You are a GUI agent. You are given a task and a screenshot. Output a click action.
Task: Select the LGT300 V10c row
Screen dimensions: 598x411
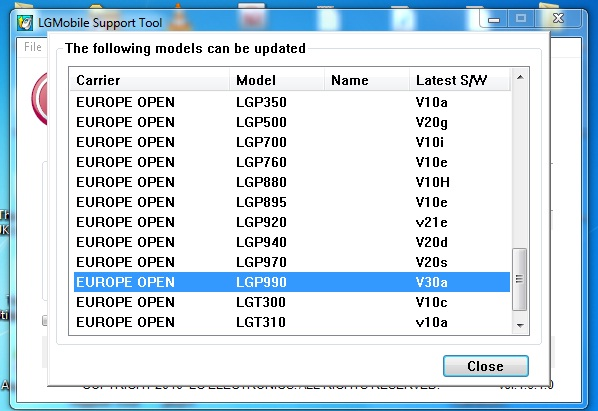pos(292,302)
